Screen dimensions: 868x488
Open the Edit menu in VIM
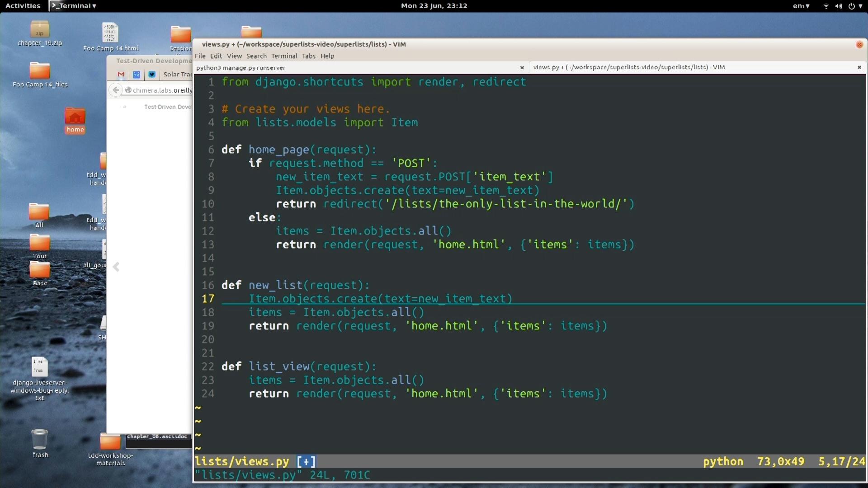217,56
